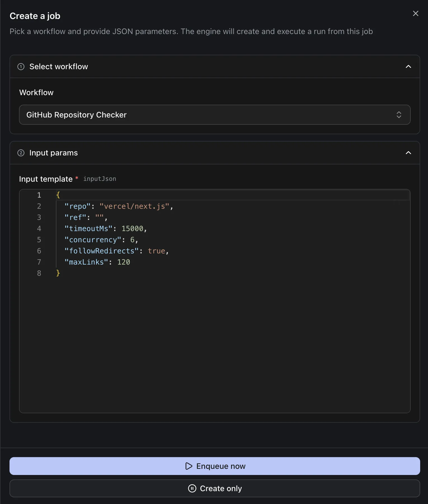Click the play icon in Enqueue now
This screenshot has height=504, width=428.
(x=189, y=466)
